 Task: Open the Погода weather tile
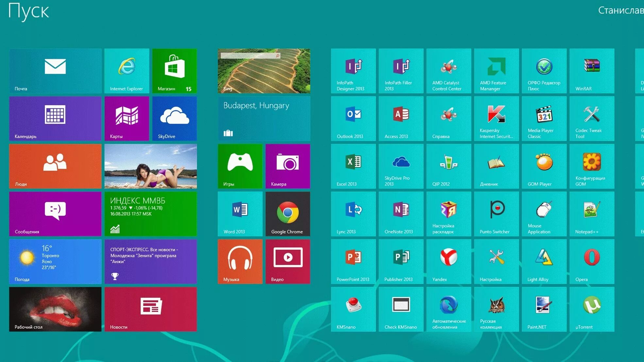pos(55,262)
